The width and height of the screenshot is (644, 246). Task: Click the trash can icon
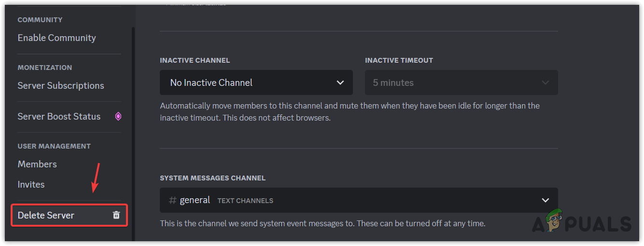point(116,215)
